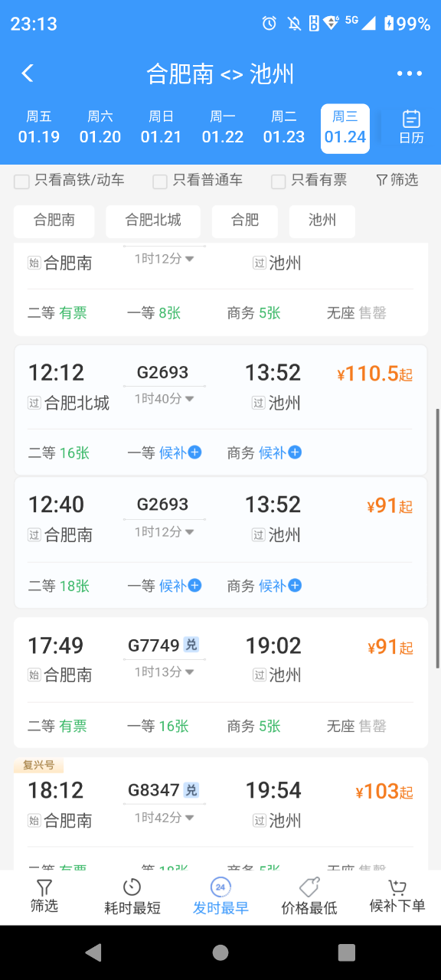This screenshot has height=980, width=441.
Task: Tap the back arrow icon
Action: pyautogui.click(x=28, y=73)
